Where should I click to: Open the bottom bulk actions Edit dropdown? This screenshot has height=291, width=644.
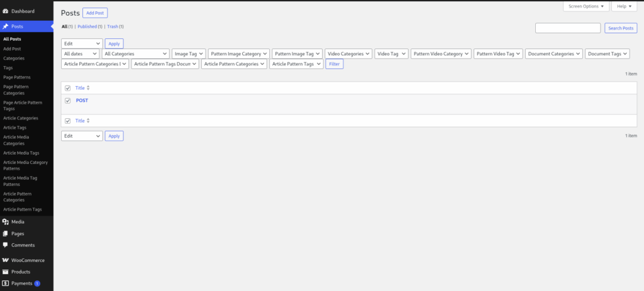pos(82,136)
